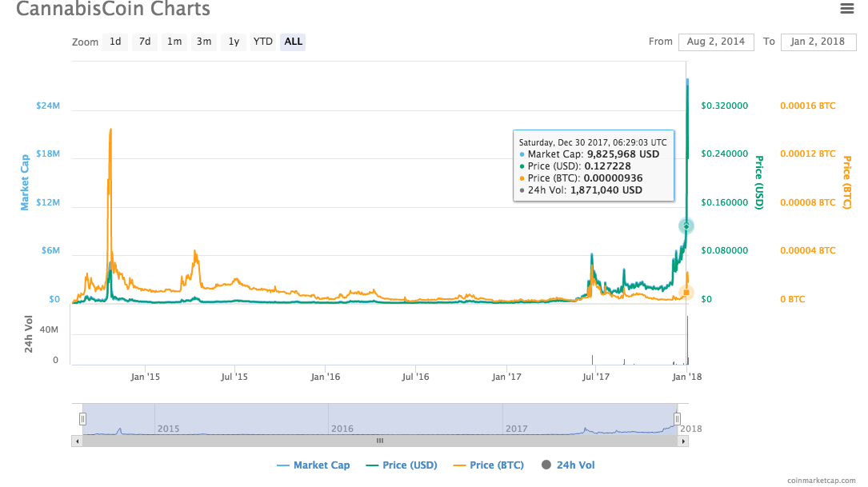Click the Price (USD) axis title
This screenshot has width=868, height=487.
tap(759, 182)
